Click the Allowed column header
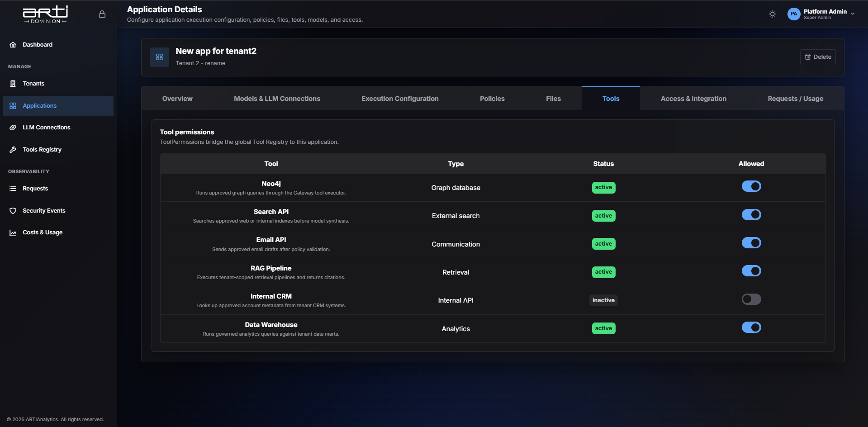 click(751, 164)
